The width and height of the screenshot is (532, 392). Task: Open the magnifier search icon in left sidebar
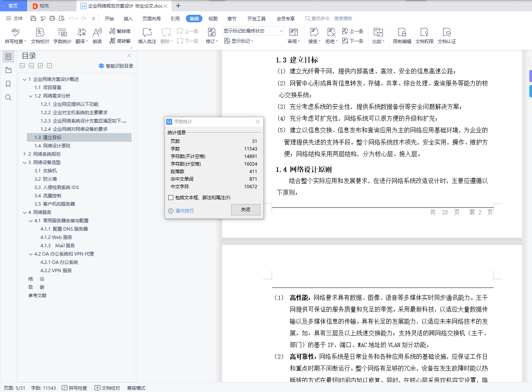click(x=8, y=98)
